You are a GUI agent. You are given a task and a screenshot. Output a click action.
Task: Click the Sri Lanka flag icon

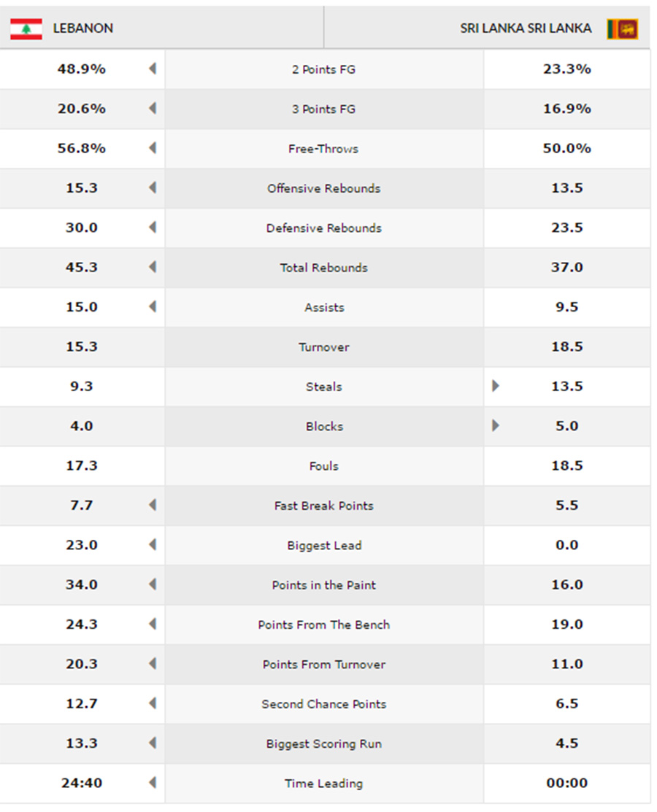[622, 29]
